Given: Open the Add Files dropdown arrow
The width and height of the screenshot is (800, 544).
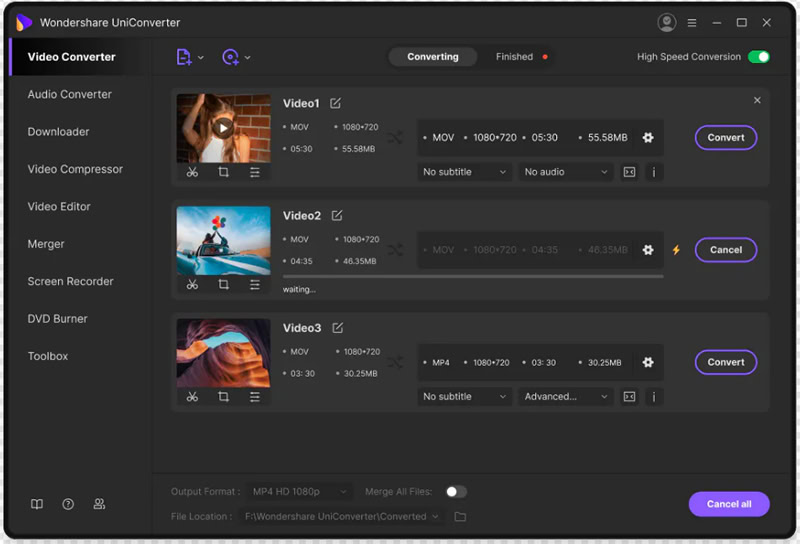Looking at the screenshot, I should 201,57.
